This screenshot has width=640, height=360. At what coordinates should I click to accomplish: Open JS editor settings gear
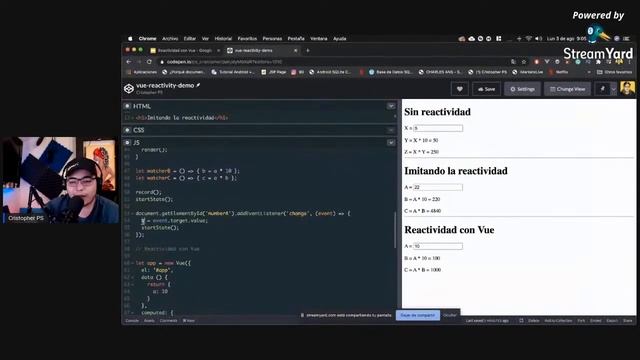(127, 142)
